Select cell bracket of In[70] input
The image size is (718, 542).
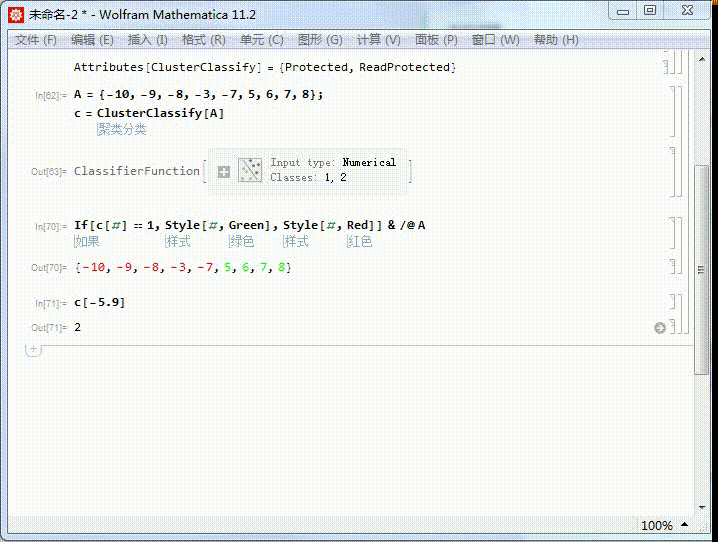point(673,233)
